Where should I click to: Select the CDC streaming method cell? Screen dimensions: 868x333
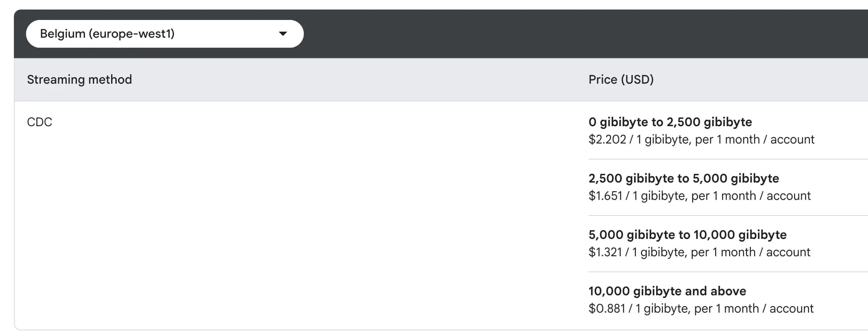39,122
